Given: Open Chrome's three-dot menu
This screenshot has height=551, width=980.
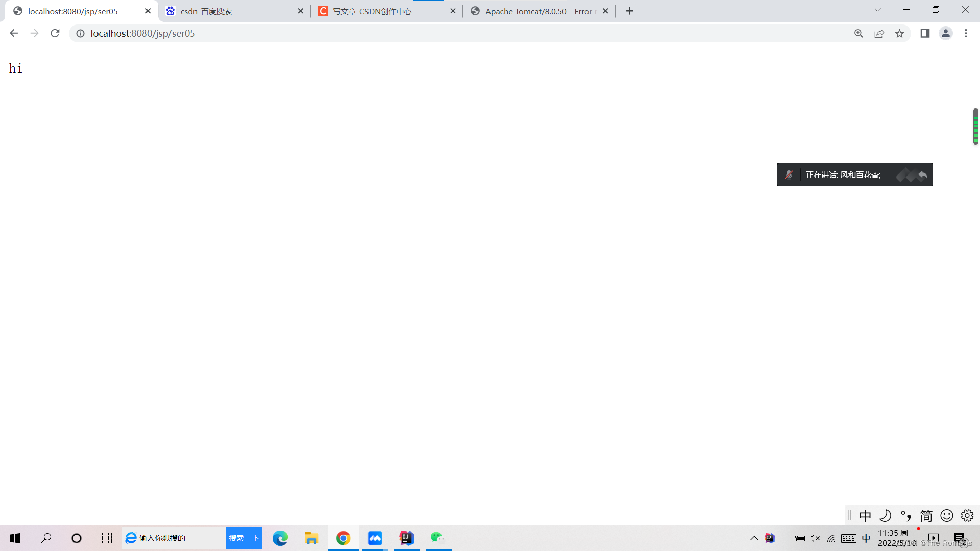Looking at the screenshot, I should click(966, 33).
